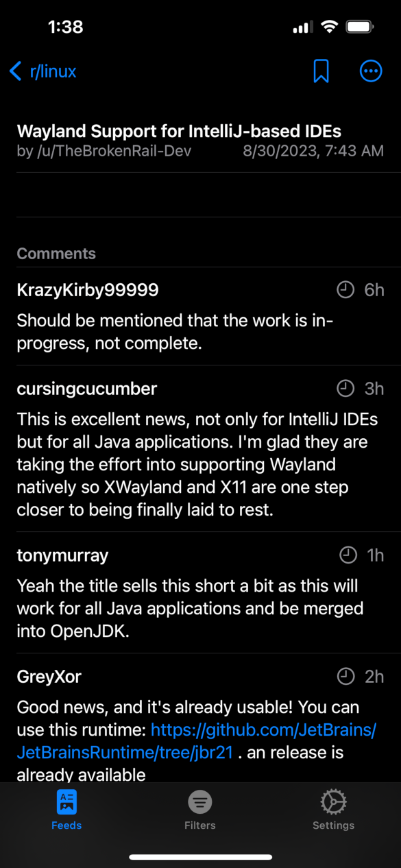
Task: Tap the post title Wayland Support for IntelliJ-based IDEs
Action: tap(179, 131)
